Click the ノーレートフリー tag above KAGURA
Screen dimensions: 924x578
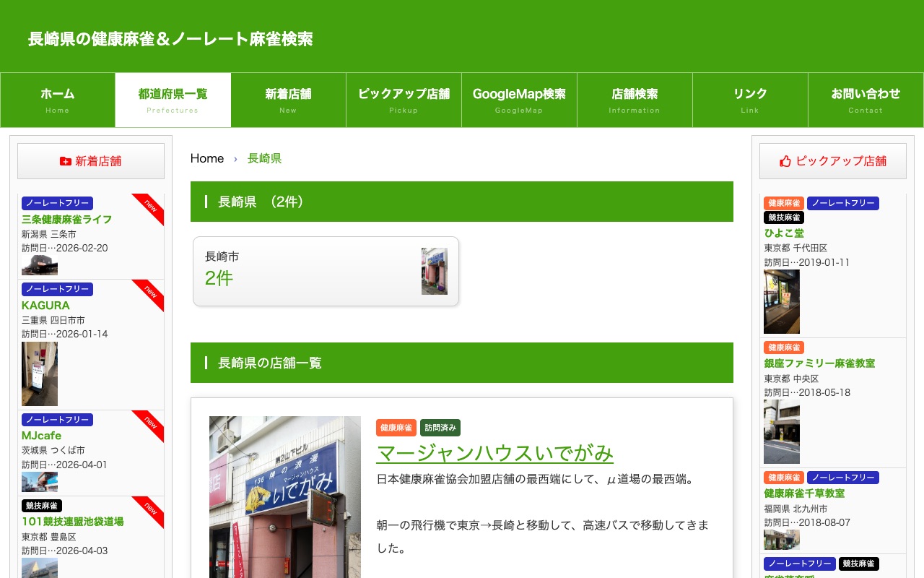pos(57,290)
